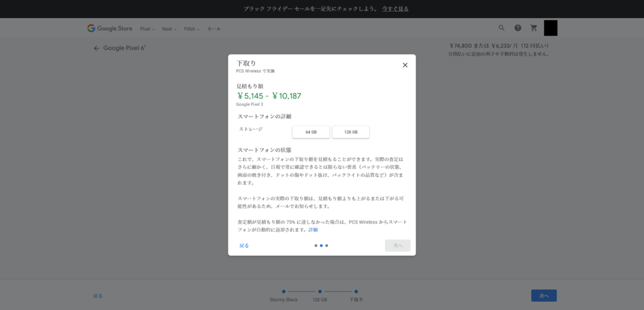Click the 今すぐ見る banner link
644x310 pixels.
[395, 9]
